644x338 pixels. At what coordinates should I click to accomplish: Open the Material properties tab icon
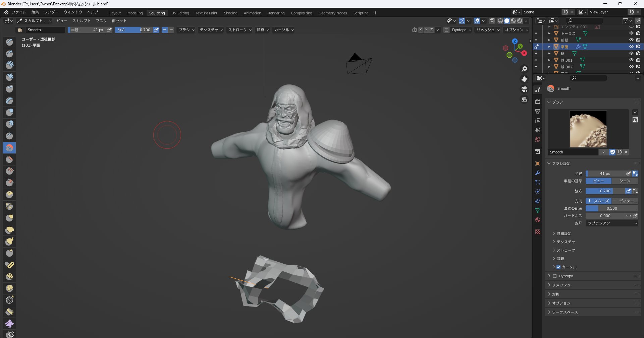[538, 220]
